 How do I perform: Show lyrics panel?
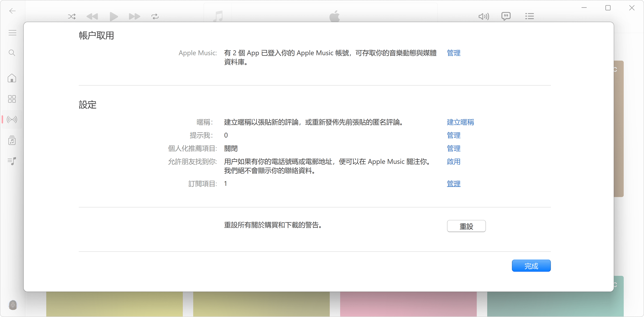pyautogui.click(x=506, y=16)
